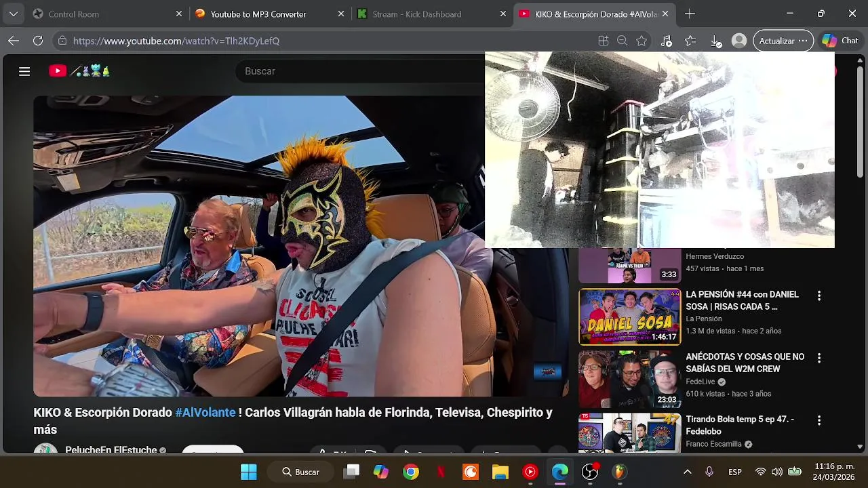Open the split screen icon in address bar
The image size is (868, 488).
[x=604, y=41]
